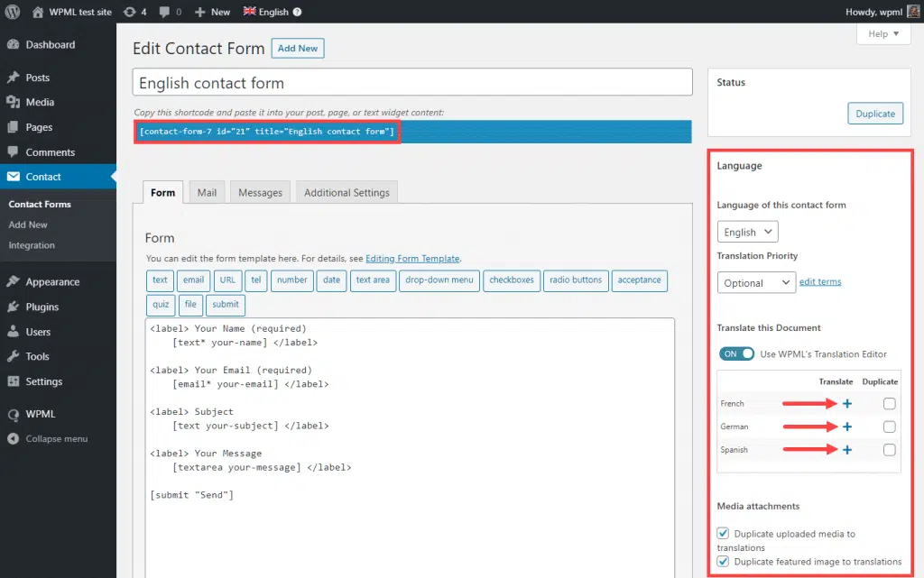Click the Comments speech bubble sidebar icon
This screenshot has width=924, height=578.
point(13,151)
